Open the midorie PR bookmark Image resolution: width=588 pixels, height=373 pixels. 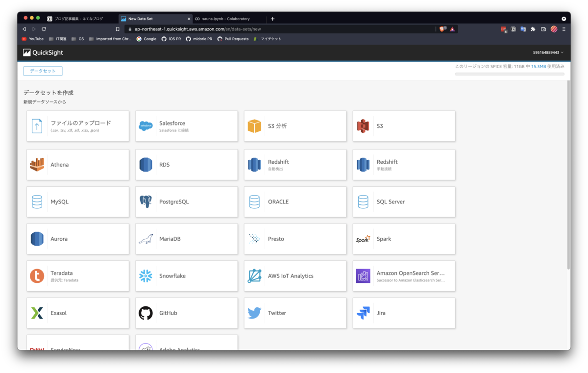[x=199, y=39]
